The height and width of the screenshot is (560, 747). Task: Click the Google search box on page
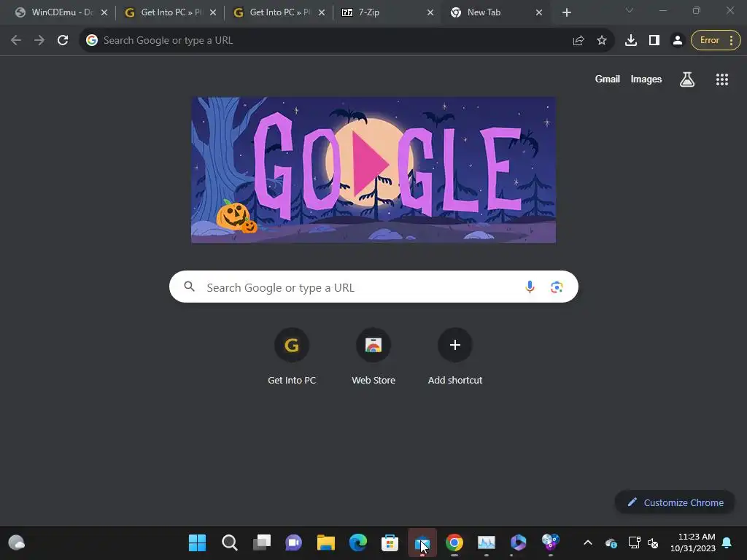click(373, 287)
